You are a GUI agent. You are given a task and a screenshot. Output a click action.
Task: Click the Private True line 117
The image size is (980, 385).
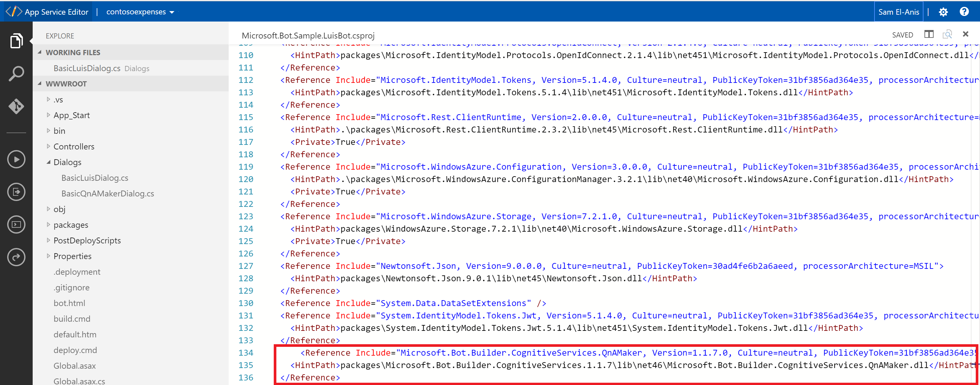tap(348, 142)
